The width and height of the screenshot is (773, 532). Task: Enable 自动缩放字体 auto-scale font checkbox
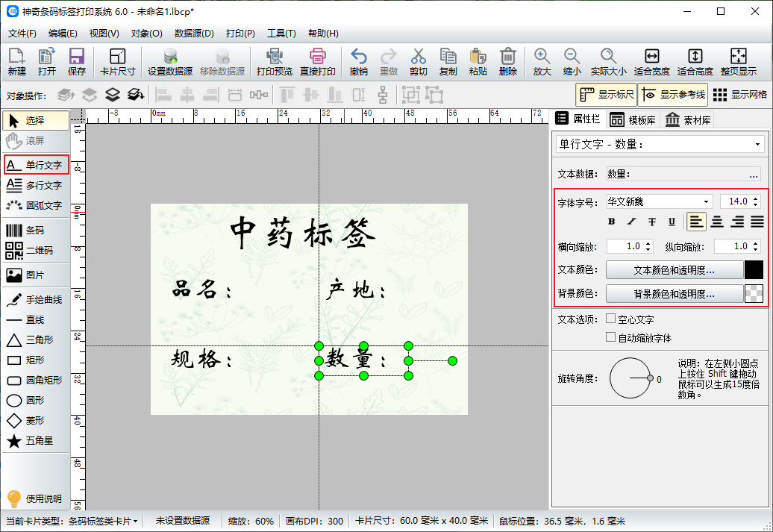[610, 337]
